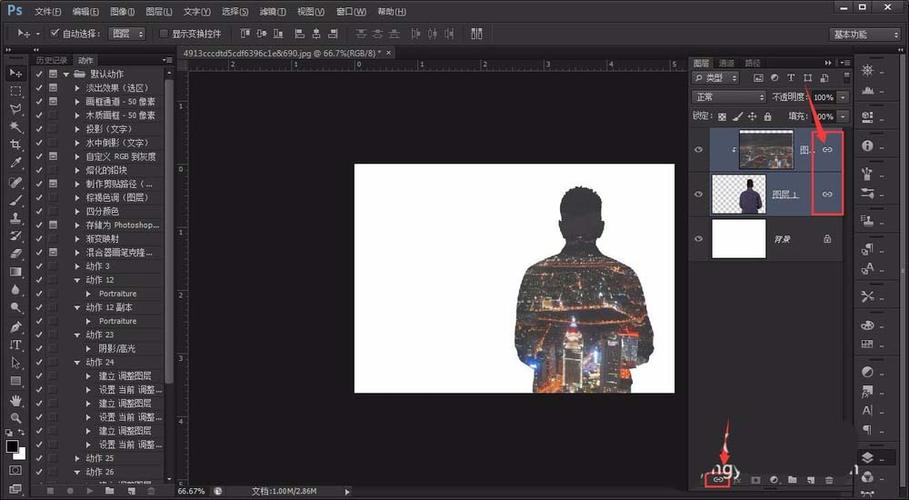This screenshot has width=909, height=500.
Task: Add a layer mask from Layers panel footer
Action: (x=755, y=480)
